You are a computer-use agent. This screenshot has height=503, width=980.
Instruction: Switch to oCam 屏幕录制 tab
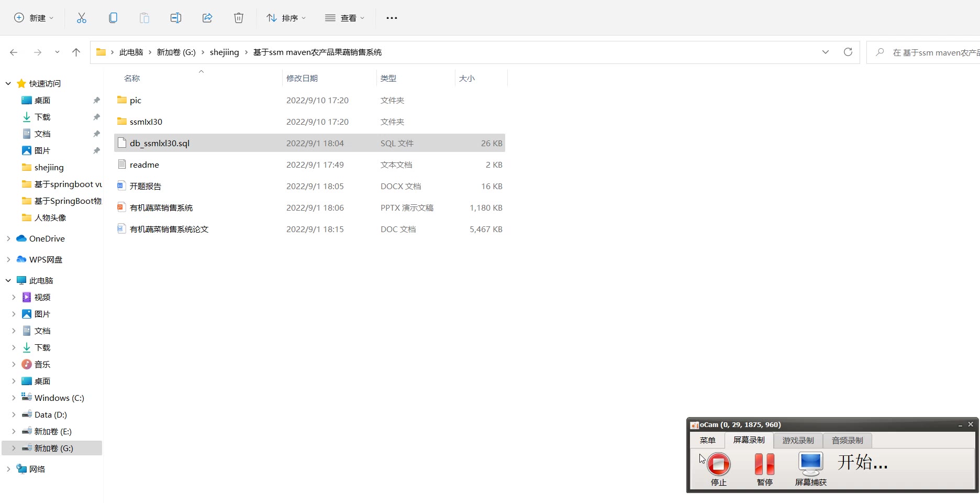coord(749,440)
